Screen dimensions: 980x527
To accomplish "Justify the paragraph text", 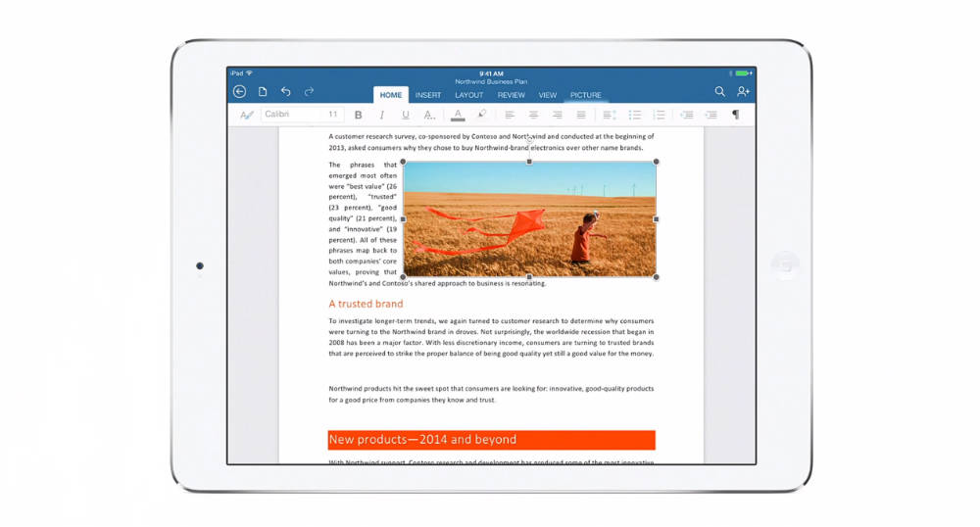I will pyautogui.click(x=580, y=115).
